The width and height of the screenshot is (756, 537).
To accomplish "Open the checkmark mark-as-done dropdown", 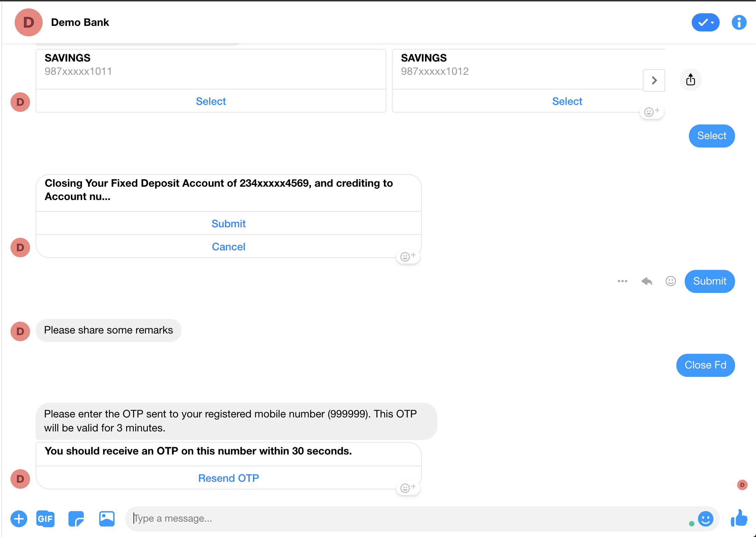I will click(705, 22).
